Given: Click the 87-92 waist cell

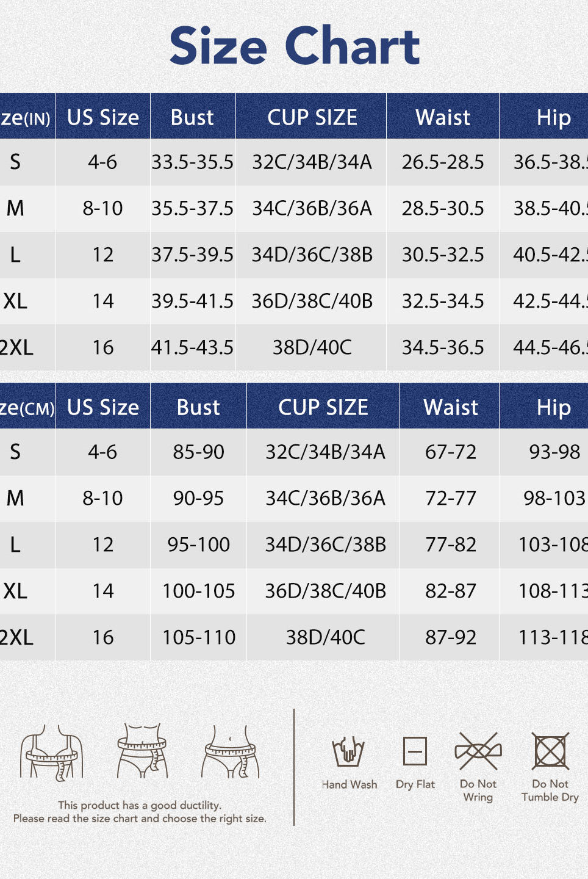Looking at the screenshot, I should pyautogui.click(x=451, y=637).
